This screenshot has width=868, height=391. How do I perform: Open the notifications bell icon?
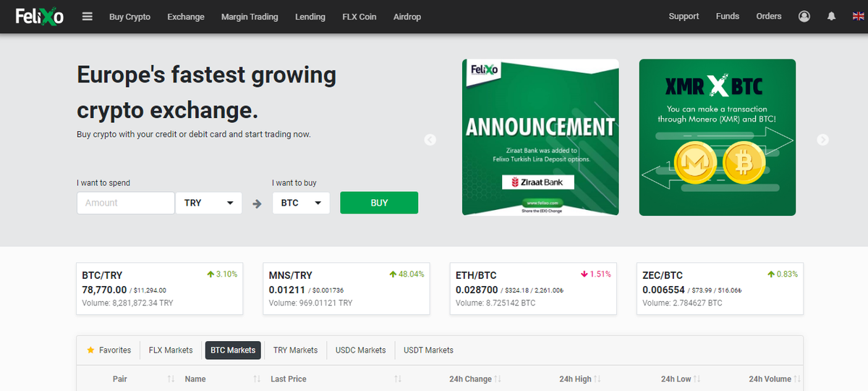point(832,16)
